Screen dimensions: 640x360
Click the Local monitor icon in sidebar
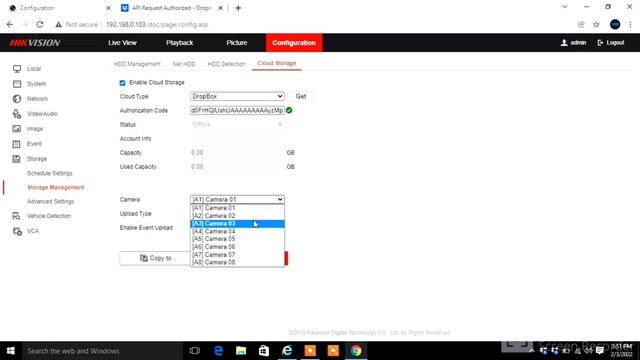(17, 69)
